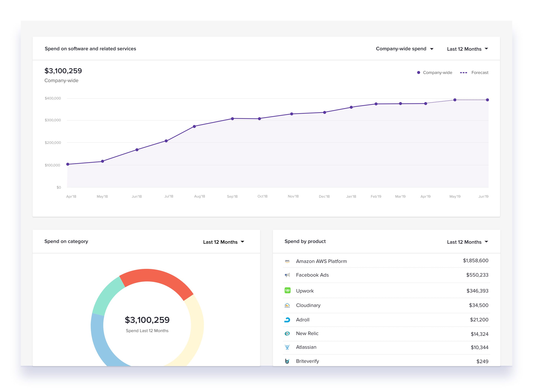The image size is (533, 392).
Task: Open Last 12 Months dropdown in Spend on category
Action: [x=224, y=242]
